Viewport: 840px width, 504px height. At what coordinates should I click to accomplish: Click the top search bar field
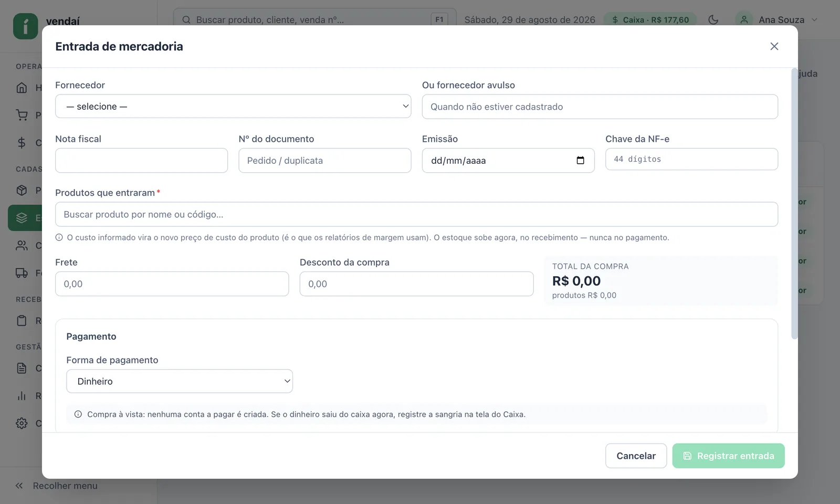(x=315, y=19)
